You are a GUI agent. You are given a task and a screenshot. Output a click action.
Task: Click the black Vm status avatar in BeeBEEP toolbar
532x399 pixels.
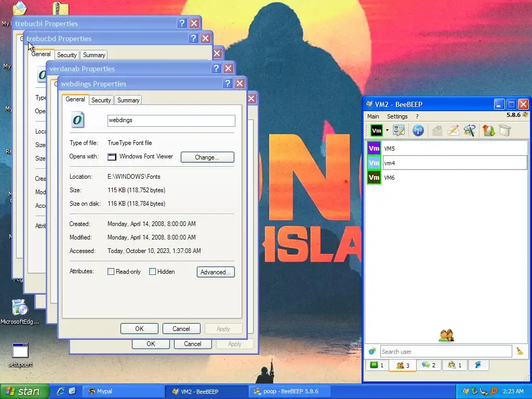pos(376,130)
